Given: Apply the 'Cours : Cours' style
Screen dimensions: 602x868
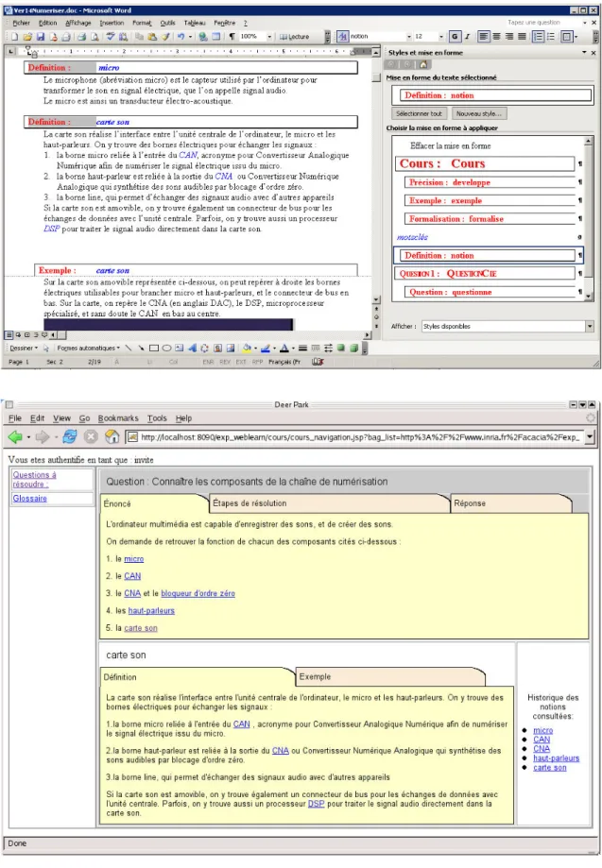Looking at the screenshot, I should [485, 163].
